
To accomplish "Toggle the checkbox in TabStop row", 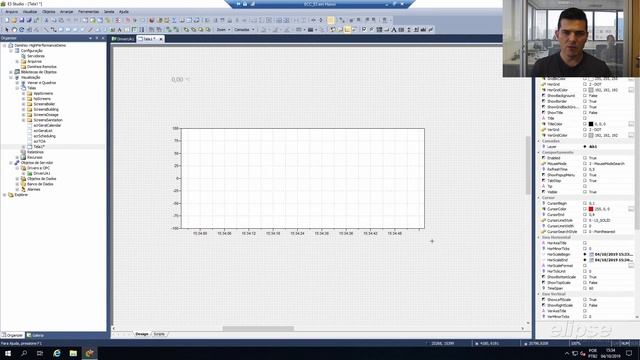I will 585,180.
